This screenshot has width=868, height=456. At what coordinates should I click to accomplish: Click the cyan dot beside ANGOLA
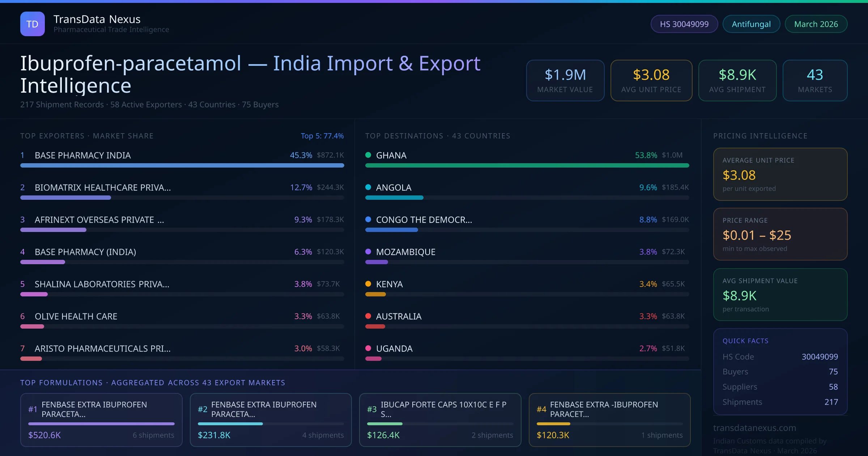[368, 187]
